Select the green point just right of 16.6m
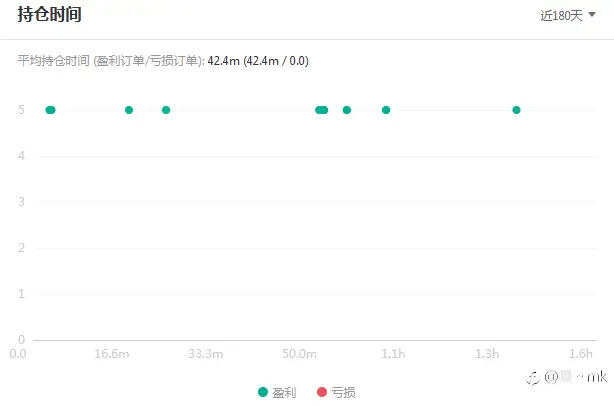The height and width of the screenshot is (406, 614). (x=129, y=110)
